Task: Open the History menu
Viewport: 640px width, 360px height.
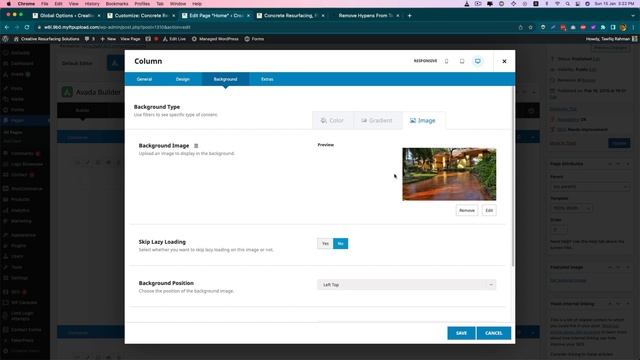Action: click(92, 4)
